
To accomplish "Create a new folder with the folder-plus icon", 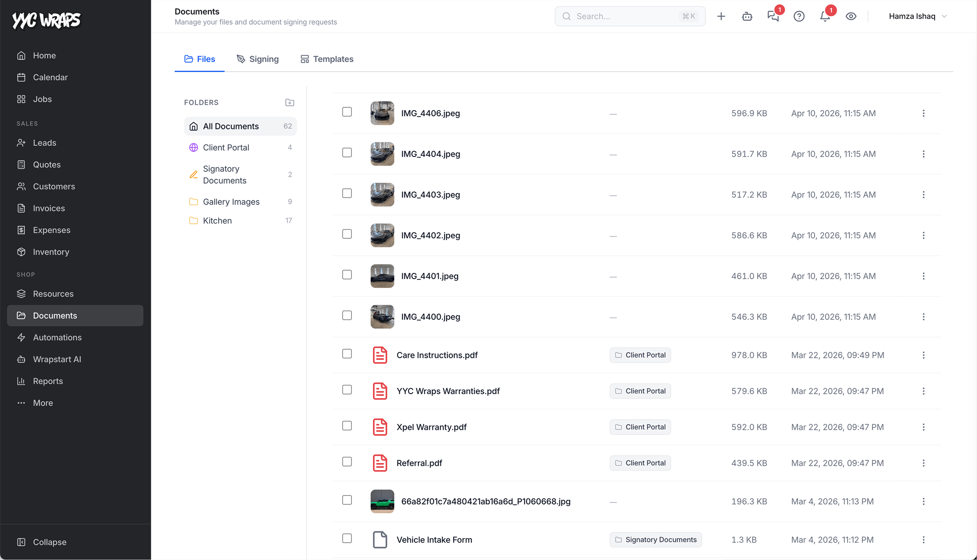I will coord(290,102).
